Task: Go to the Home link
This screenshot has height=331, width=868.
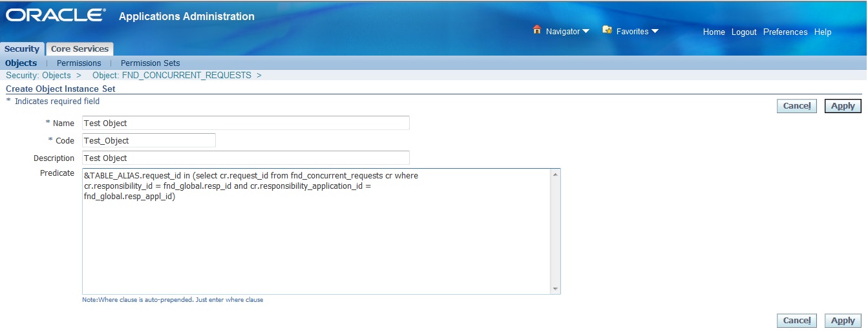Action: 714,32
